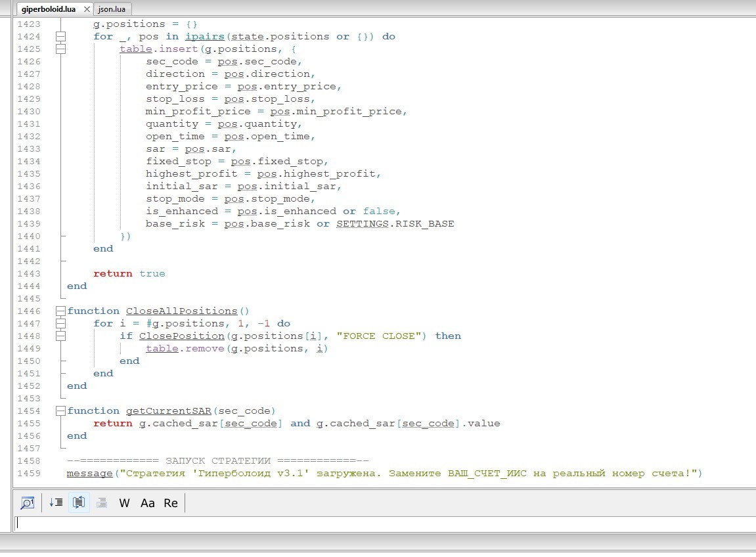Screen dimensions: 756x557
Task: Click the message call on line 1459
Action: 89,473
